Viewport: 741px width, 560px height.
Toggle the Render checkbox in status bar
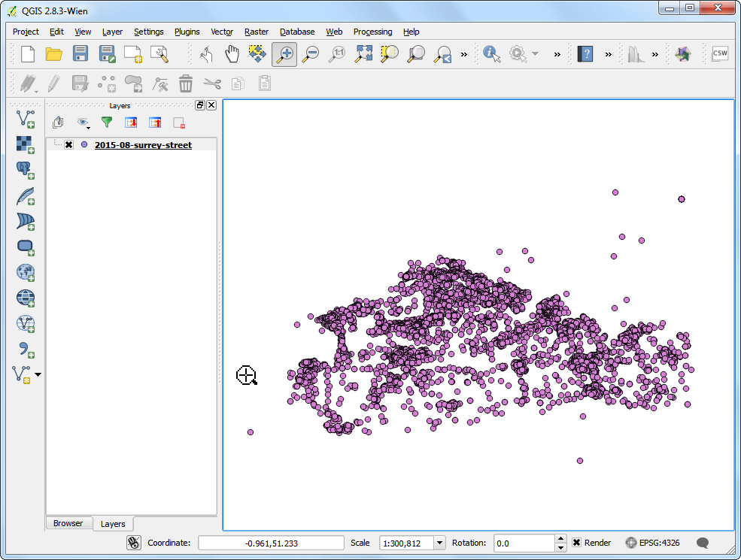click(576, 543)
